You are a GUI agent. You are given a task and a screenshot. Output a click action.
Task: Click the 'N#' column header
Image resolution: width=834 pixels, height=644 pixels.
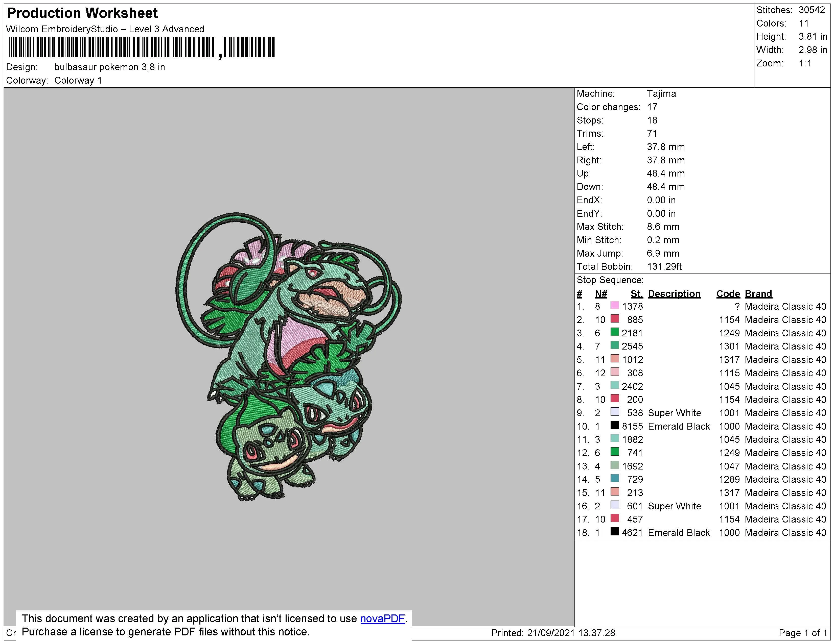point(601,294)
